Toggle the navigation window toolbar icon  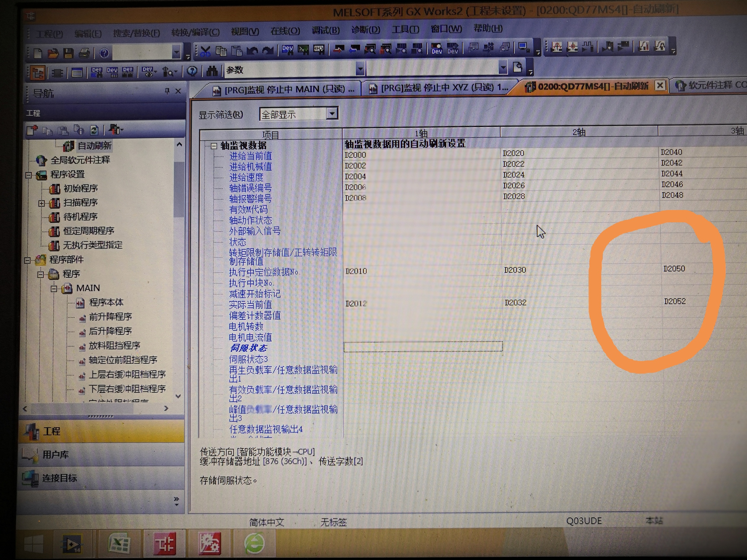38,72
